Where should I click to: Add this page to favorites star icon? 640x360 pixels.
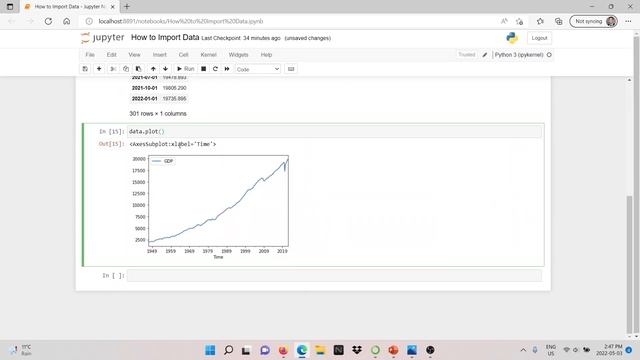click(x=520, y=21)
